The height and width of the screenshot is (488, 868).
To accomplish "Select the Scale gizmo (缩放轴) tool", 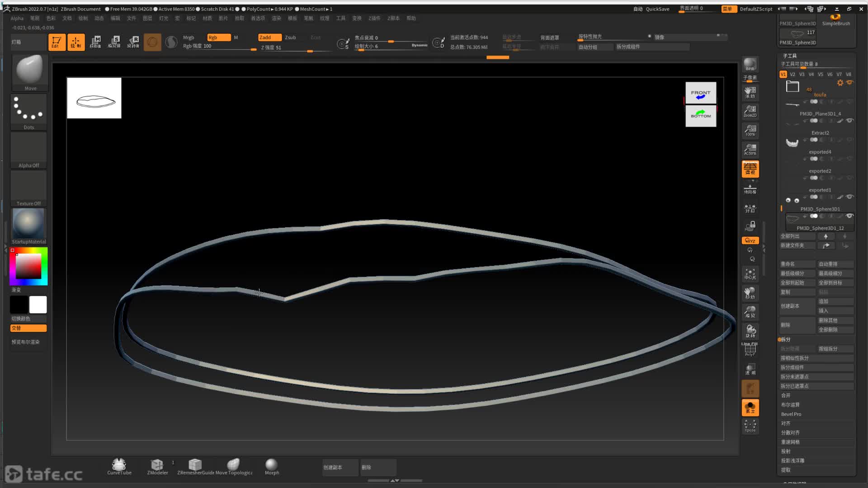I will (114, 42).
